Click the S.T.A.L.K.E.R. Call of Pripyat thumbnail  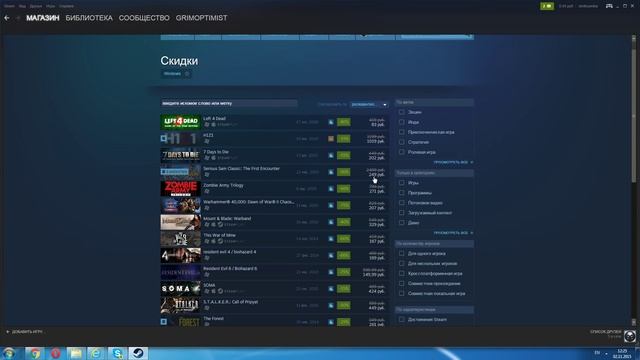pos(180,305)
